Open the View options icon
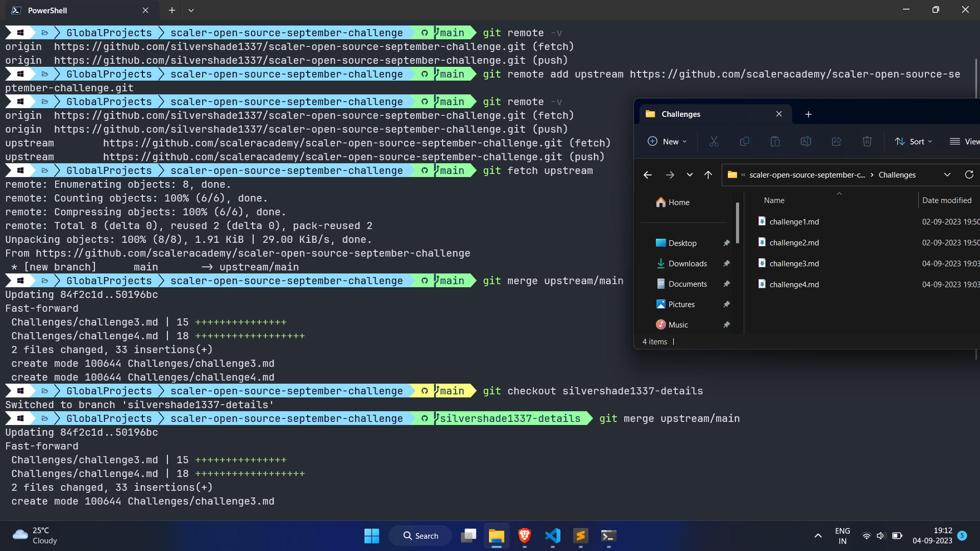The image size is (980, 551). (965, 141)
